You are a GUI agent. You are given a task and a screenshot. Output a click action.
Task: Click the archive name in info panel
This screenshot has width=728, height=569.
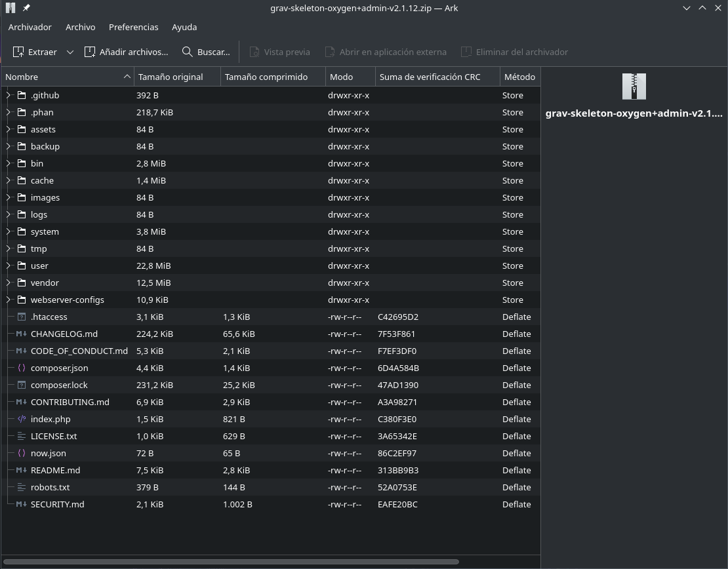(x=634, y=113)
